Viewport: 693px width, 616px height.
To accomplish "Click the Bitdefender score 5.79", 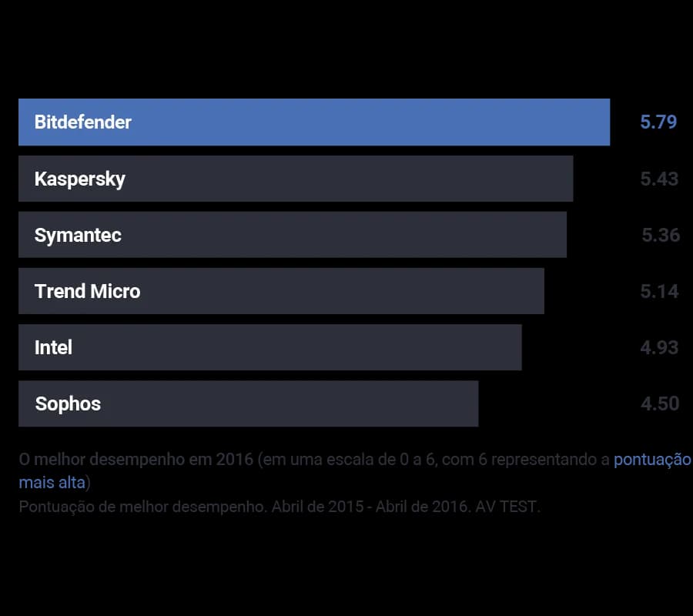I will tap(658, 122).
